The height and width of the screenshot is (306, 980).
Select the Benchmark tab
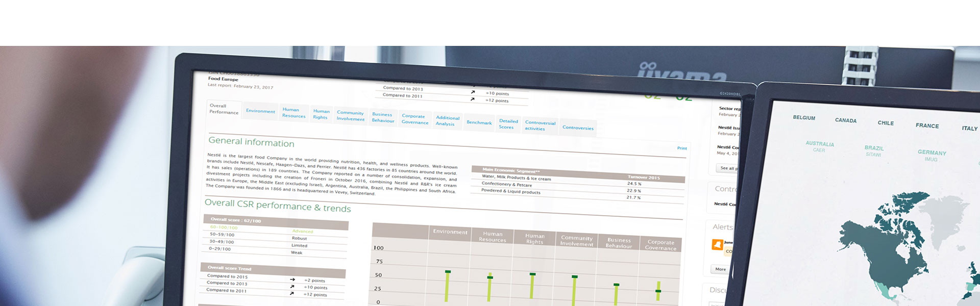click(x=479, y=122)
